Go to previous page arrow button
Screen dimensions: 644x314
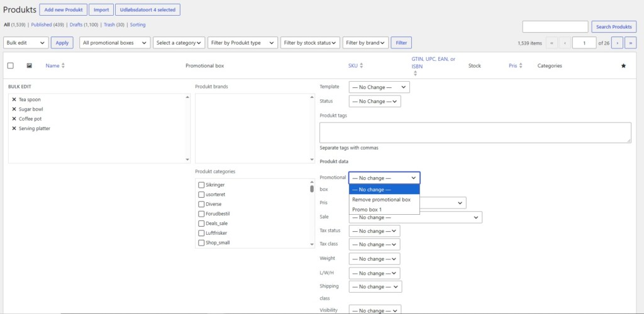point(565,43)
